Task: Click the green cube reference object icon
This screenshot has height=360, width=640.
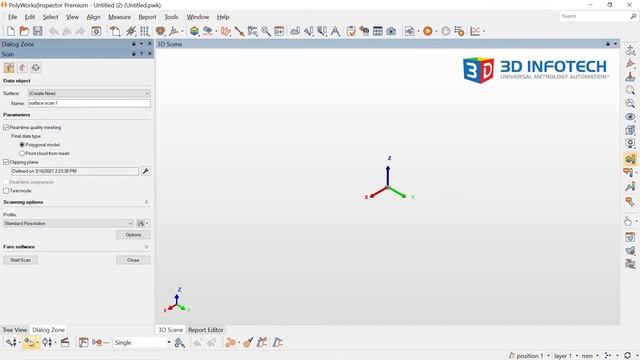Action: point(194,31)
